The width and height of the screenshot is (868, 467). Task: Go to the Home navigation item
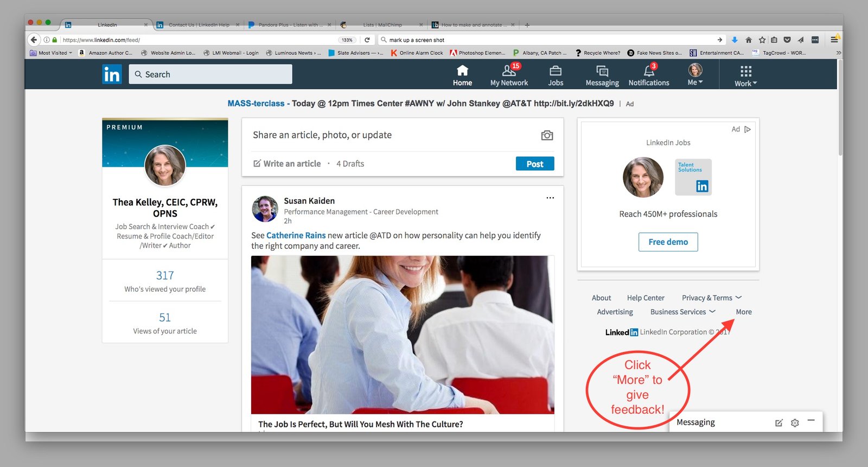coord(462,75)
